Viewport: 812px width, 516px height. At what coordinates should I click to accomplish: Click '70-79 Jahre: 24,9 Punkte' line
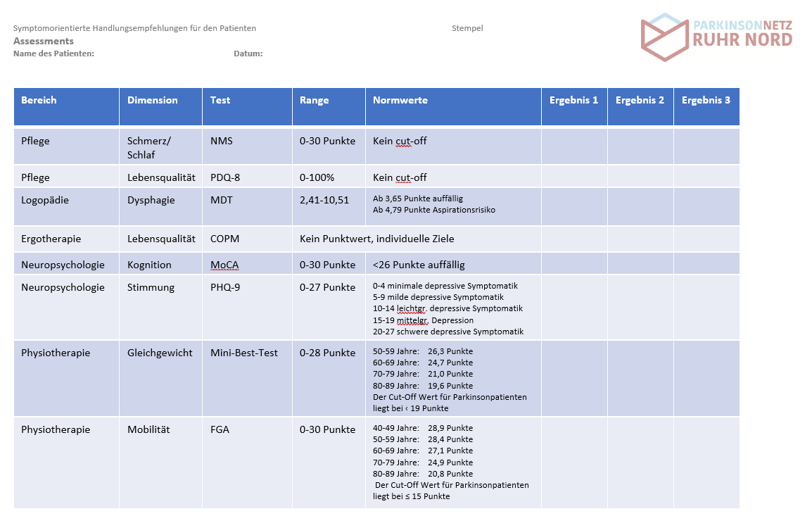[423, 462]
